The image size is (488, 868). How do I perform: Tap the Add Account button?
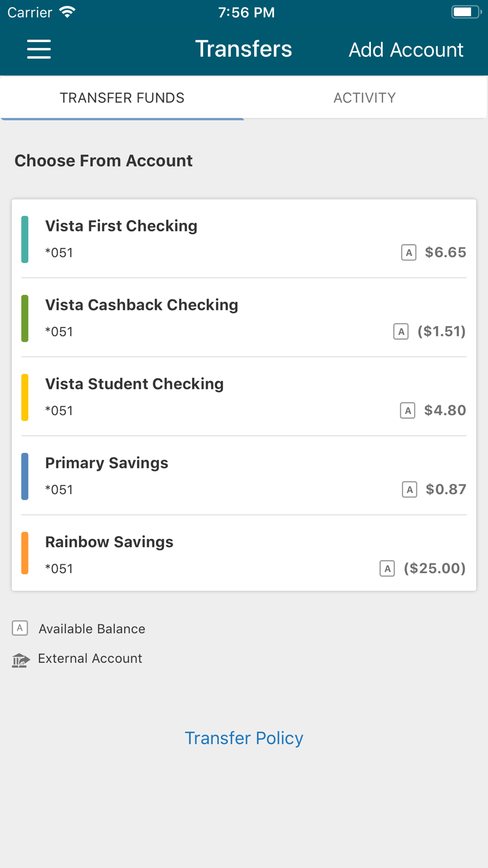(406, 50)
